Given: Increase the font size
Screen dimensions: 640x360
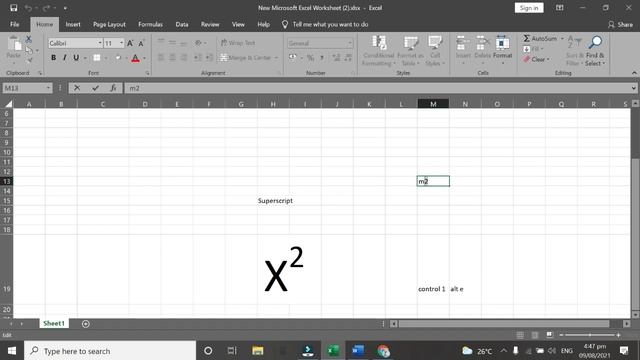Looking at the screenshot, I should pyautogui.click(x=130, y=43).
